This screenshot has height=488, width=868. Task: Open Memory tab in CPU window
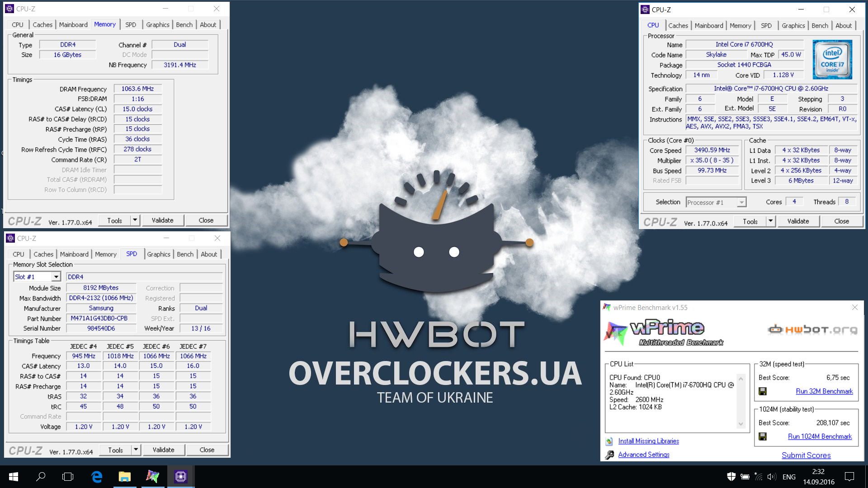741,26
